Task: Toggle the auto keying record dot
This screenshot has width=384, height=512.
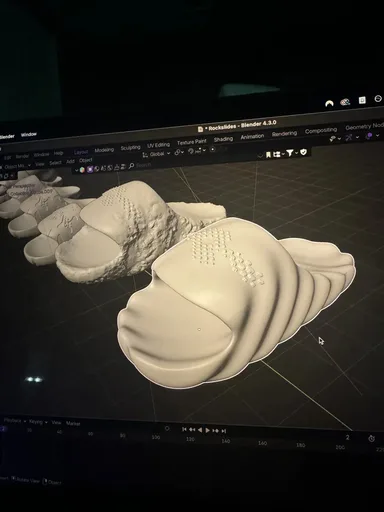Action: [x=167, y=428]
